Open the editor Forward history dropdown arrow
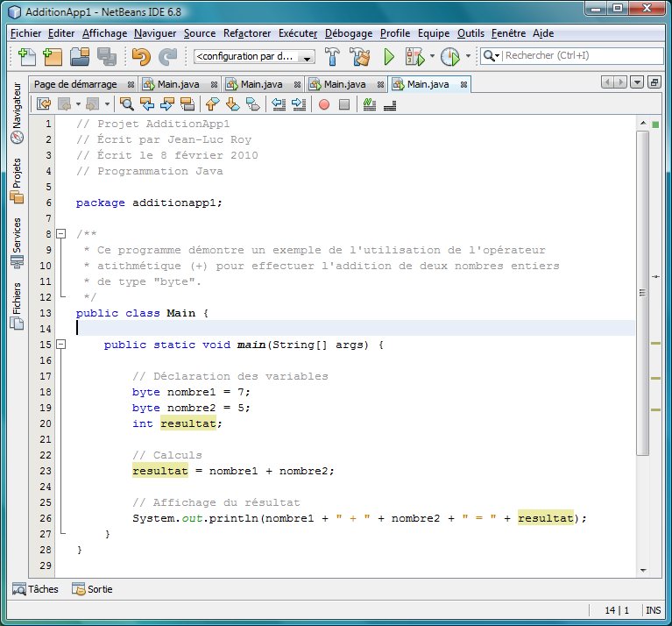 tap(107, 104)
